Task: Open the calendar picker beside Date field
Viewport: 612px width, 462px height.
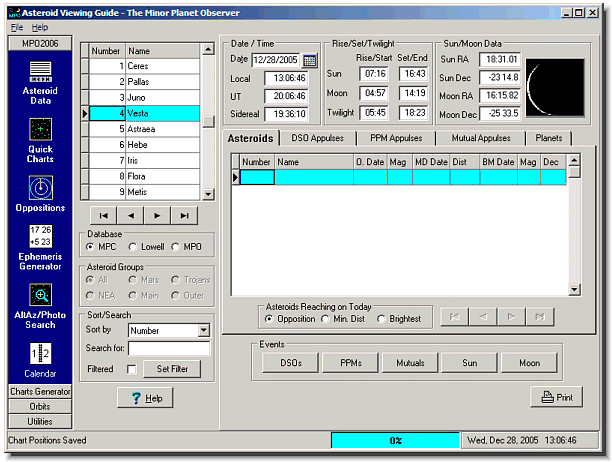Action: [x=310, y=60]
